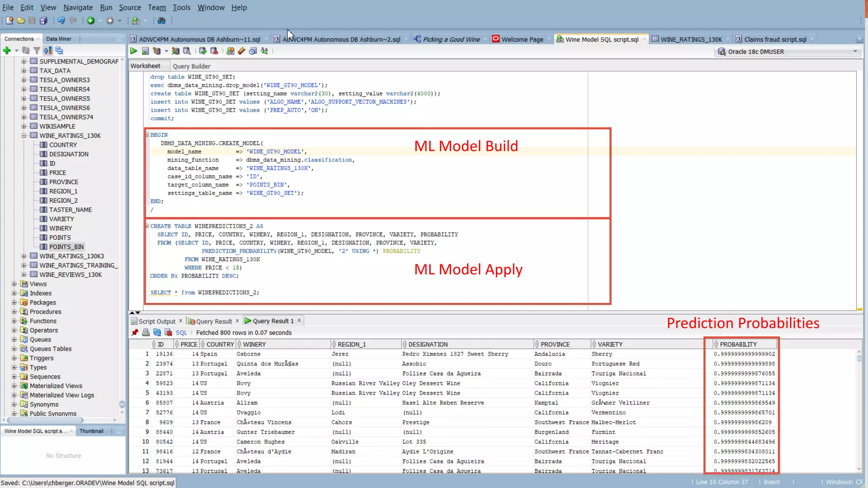The image size is (868, 488).
Task: Click the Run Script icon
Action: tap(145, 51)
